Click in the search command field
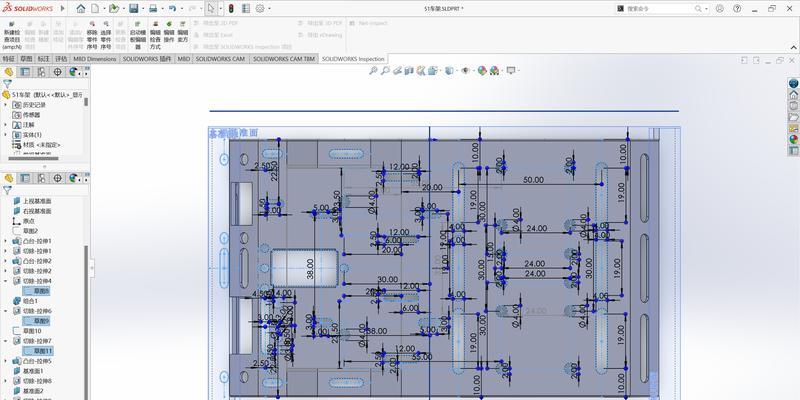800x400 pixels. click(x=659, y=9)
